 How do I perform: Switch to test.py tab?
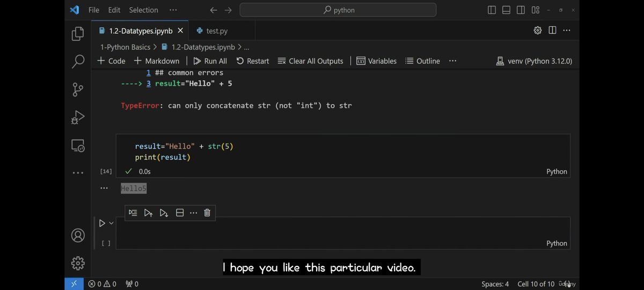pos(216,31)
